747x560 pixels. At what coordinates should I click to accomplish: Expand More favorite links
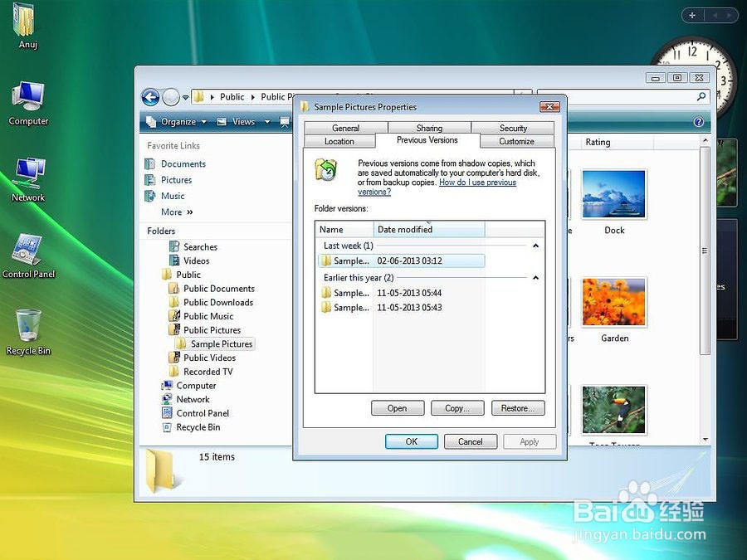pos(177,212)
